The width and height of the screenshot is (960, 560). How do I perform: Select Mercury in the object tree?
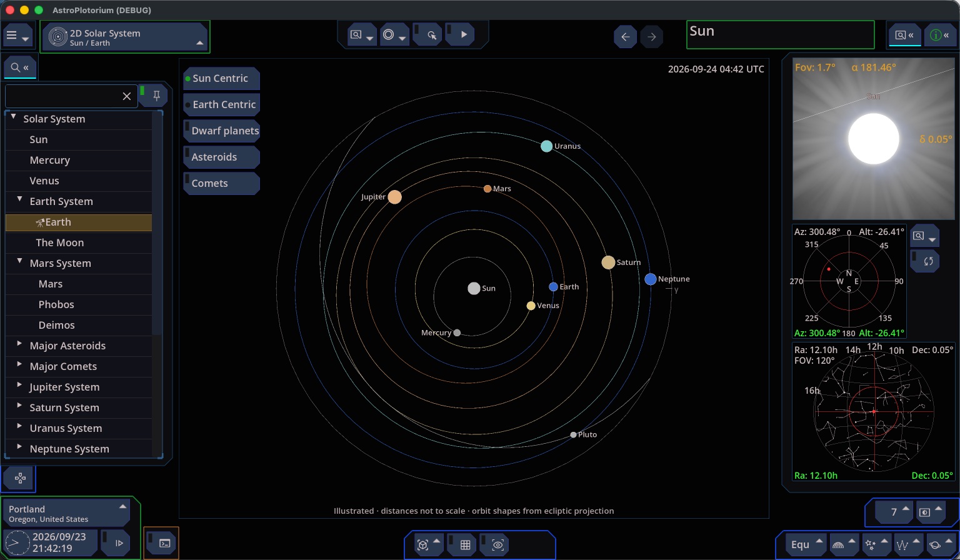(78, 161)
